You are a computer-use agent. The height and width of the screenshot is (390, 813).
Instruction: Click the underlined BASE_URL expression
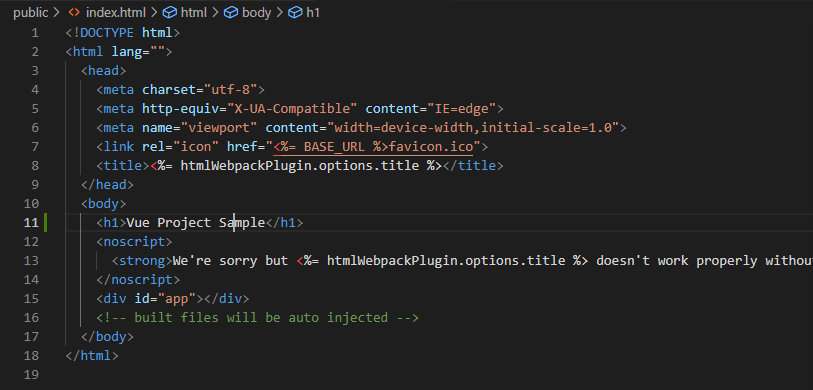coord(331,147)
